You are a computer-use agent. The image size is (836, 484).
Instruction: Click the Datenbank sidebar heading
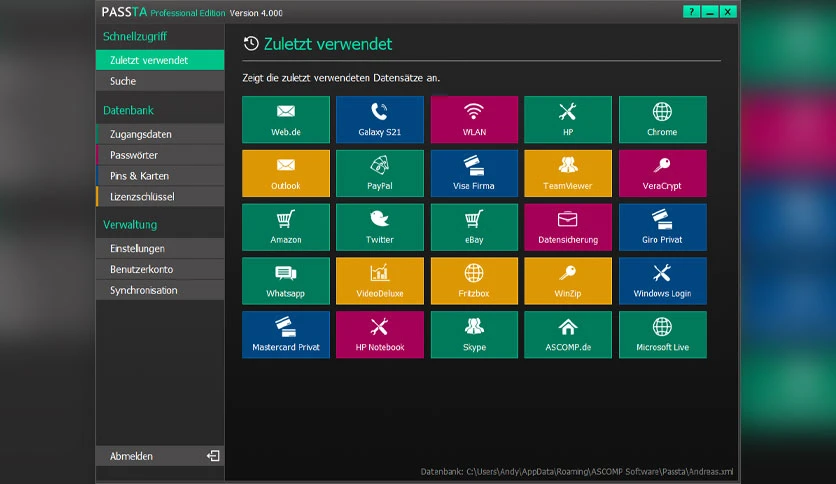pos(128,110)
